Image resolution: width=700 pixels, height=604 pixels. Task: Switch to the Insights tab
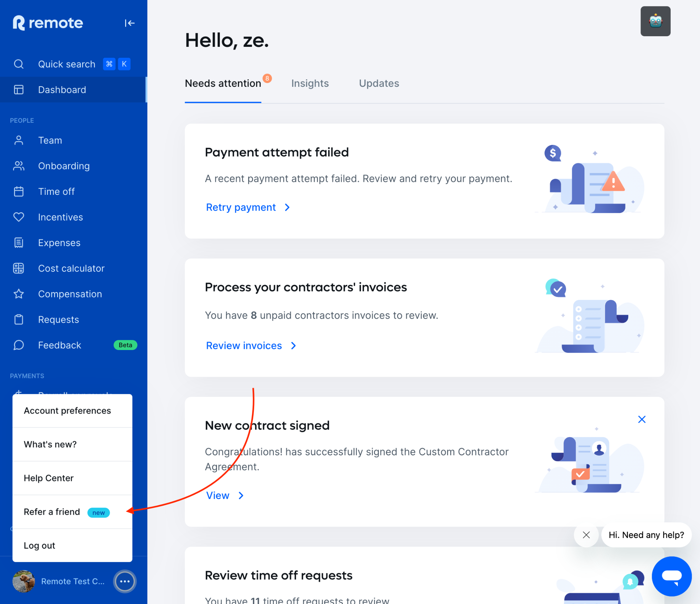pos(310,83)
